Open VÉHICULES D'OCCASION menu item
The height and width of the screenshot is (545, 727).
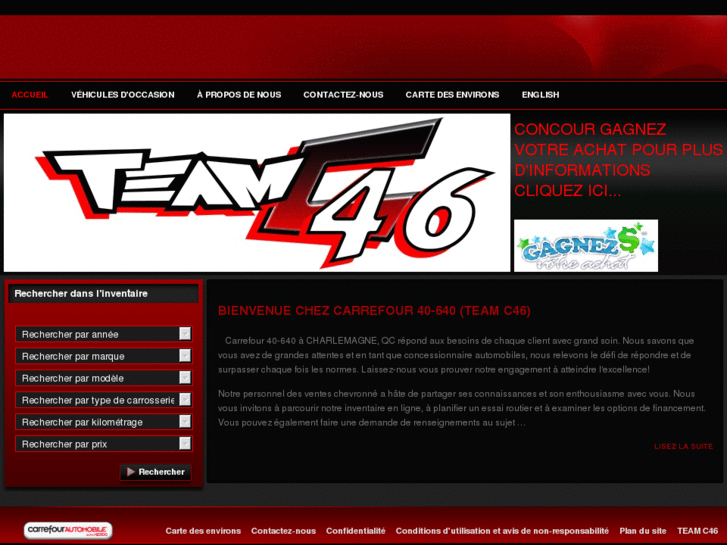[123, 95]
